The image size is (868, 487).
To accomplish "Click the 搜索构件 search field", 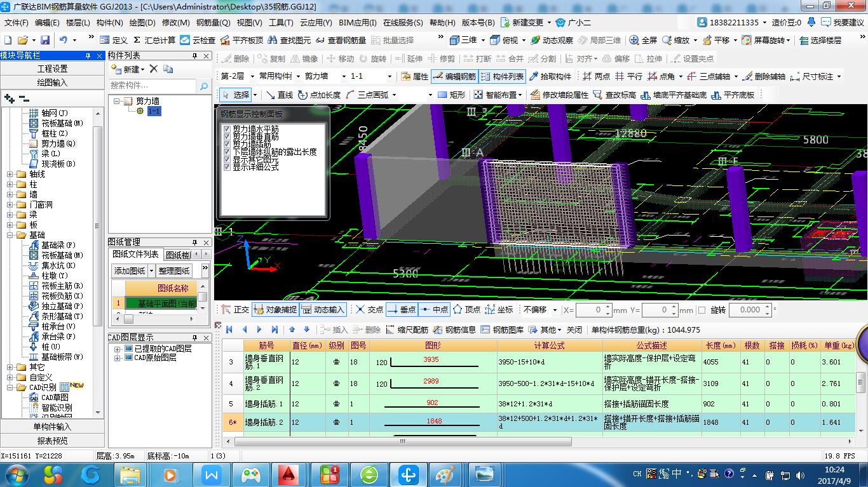I will coord(153,85).
